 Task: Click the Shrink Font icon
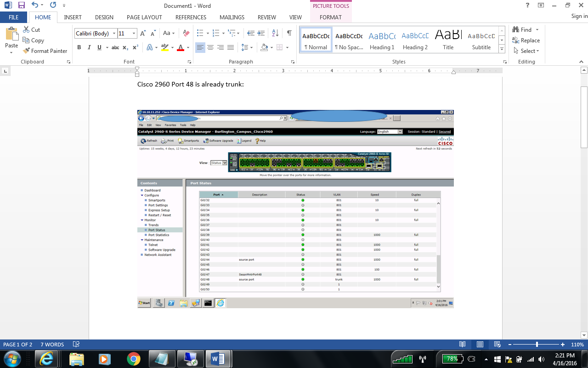point(153,33)
